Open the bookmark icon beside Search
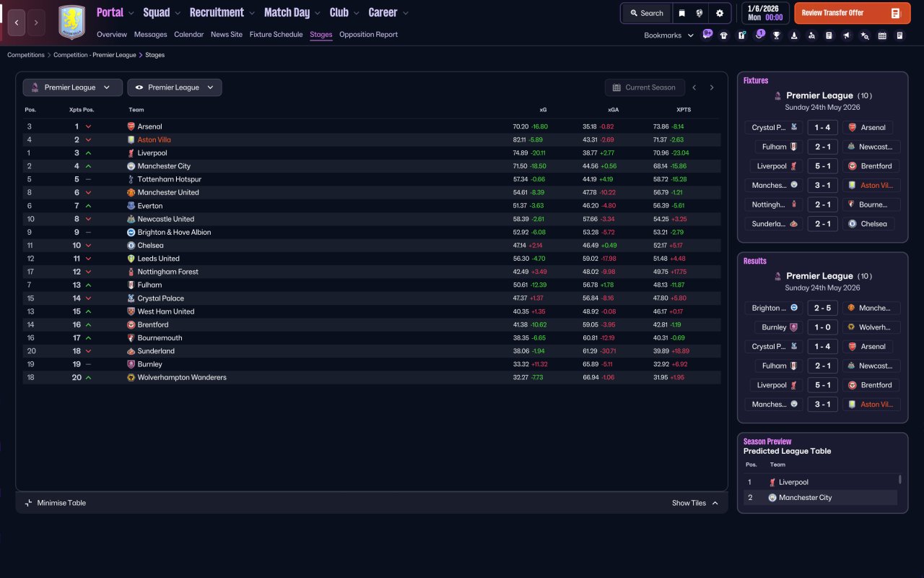This screenshot has height=578, width=924. (x=681, y=13)
